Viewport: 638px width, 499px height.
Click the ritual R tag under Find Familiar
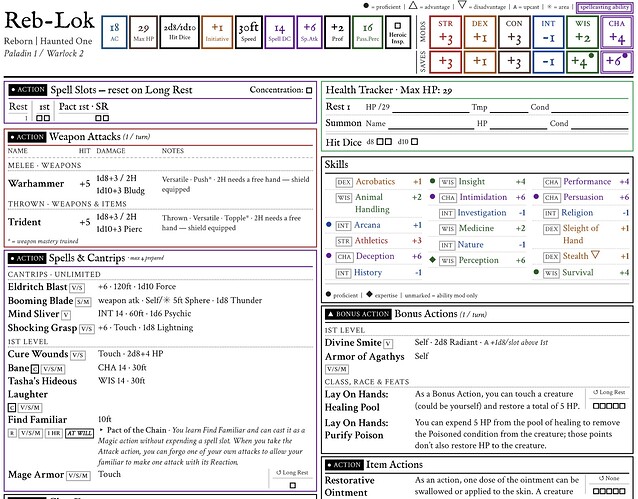click(12, 433)
